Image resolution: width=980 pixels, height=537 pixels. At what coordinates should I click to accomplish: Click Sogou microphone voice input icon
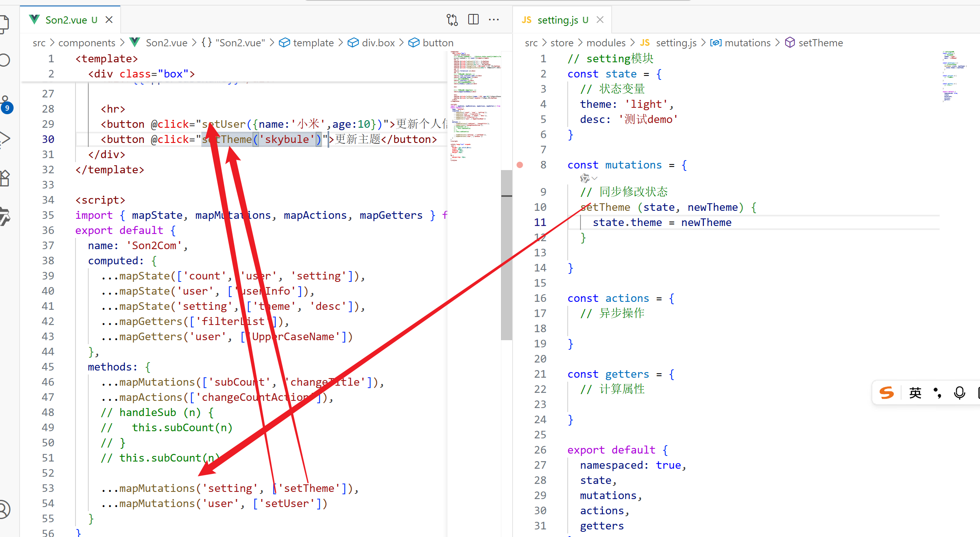coord(959,393)
